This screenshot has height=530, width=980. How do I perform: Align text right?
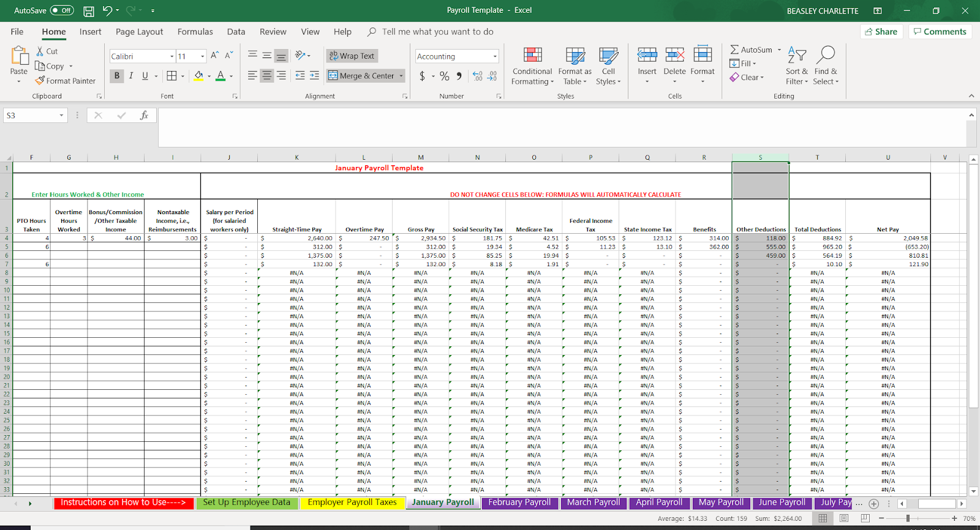click(x=281, y=76)
